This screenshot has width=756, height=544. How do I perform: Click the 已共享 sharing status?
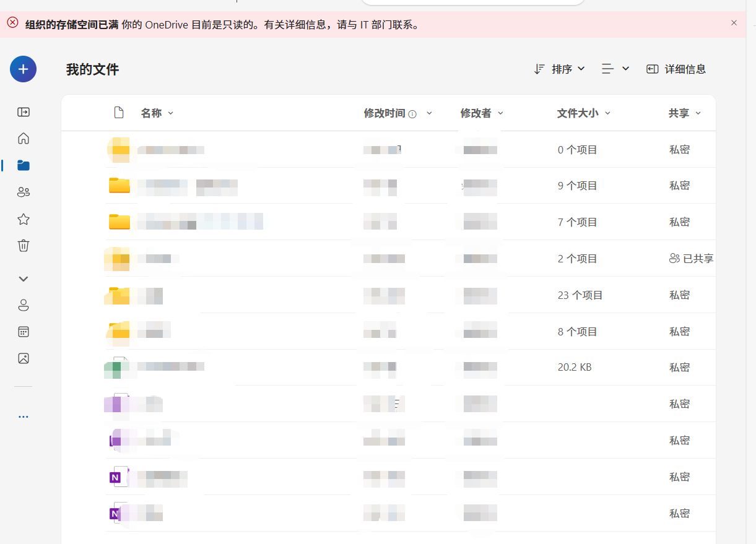(691, 259)
